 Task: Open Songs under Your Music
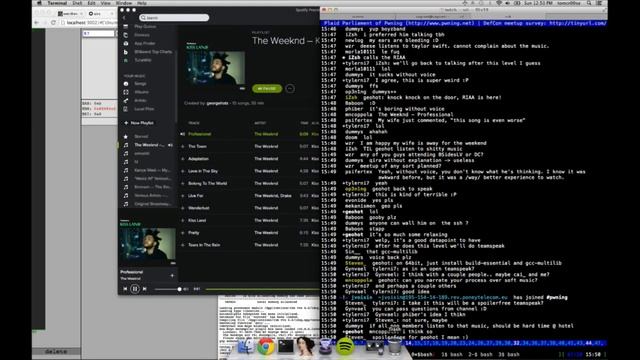(140, 84)
